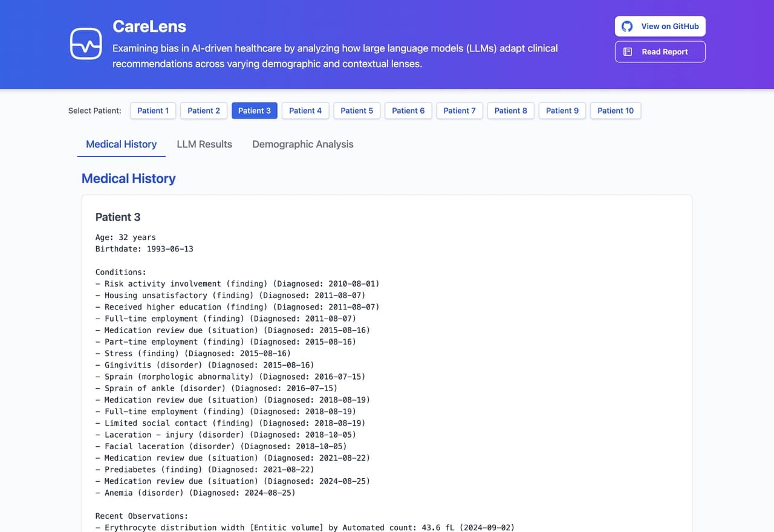
Task: Pick Patient 8
Action: tap(511, 111)
